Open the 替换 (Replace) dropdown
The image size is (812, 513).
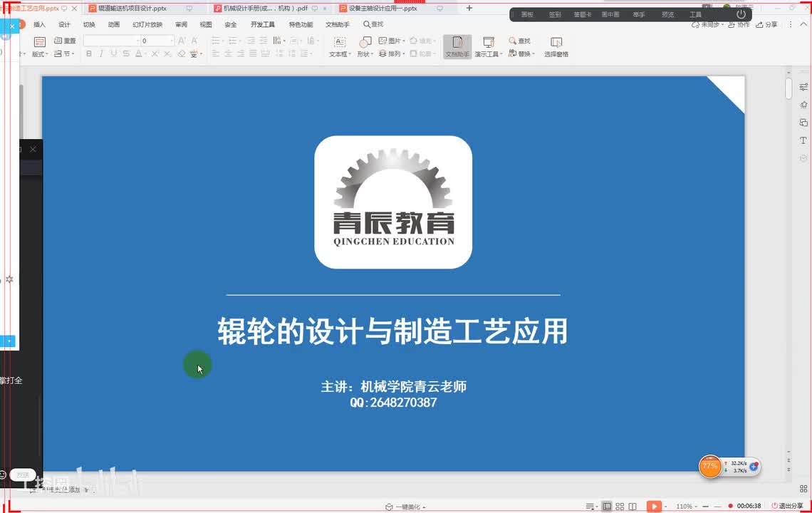[521, 53]
